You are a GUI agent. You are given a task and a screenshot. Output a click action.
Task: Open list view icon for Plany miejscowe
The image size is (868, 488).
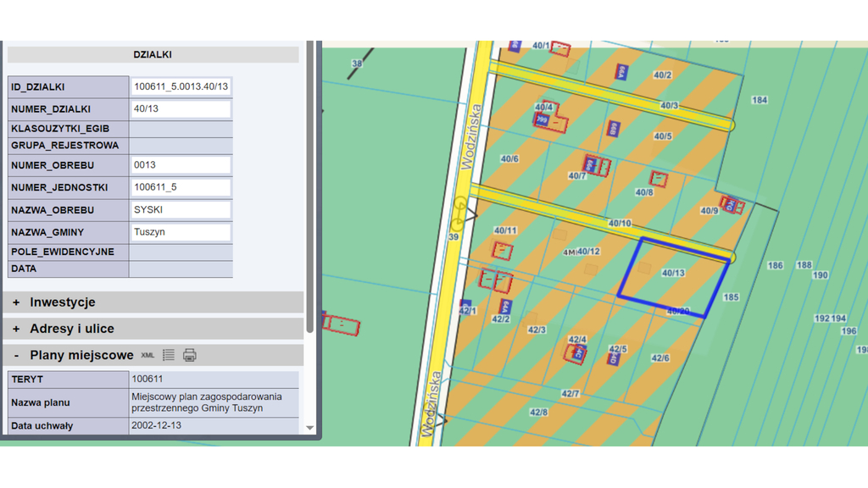point(169,355)
